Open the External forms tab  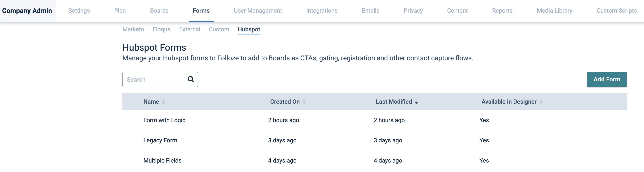coord(189,29)
